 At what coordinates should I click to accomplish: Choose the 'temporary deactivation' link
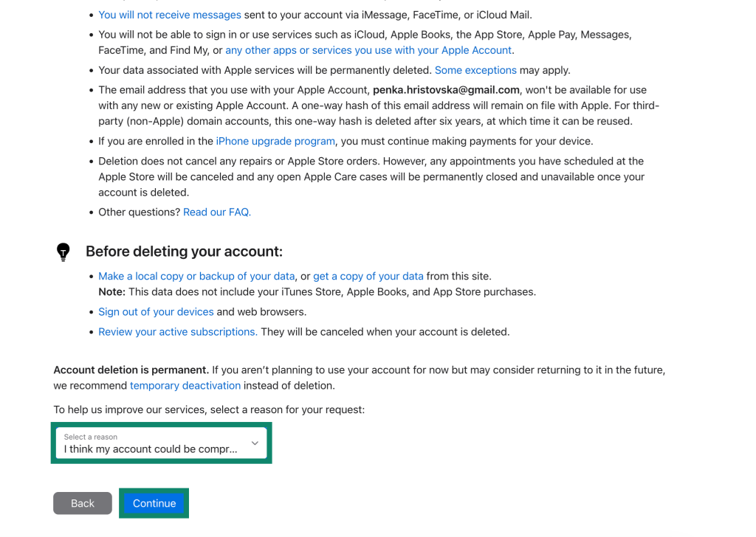coord(185,386)
